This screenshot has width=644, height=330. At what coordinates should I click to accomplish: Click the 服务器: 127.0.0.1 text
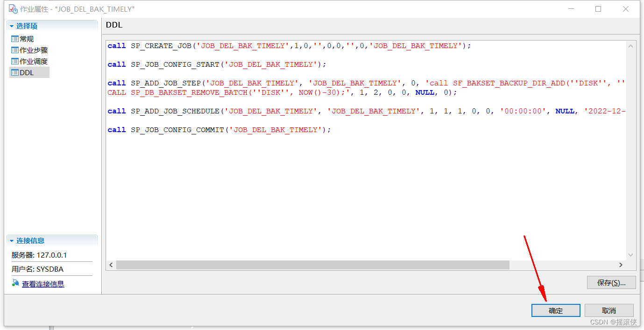(x=39, y=255)
